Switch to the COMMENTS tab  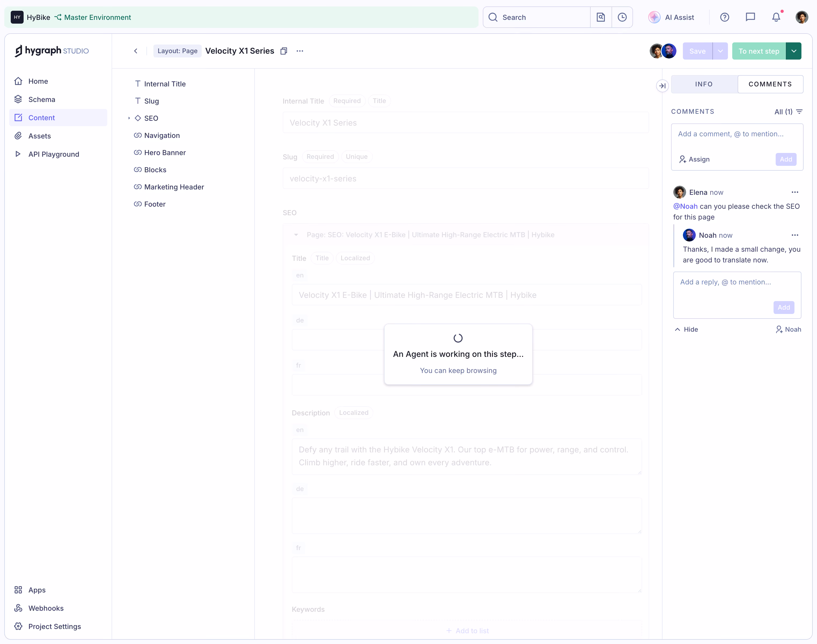point(770,84)
